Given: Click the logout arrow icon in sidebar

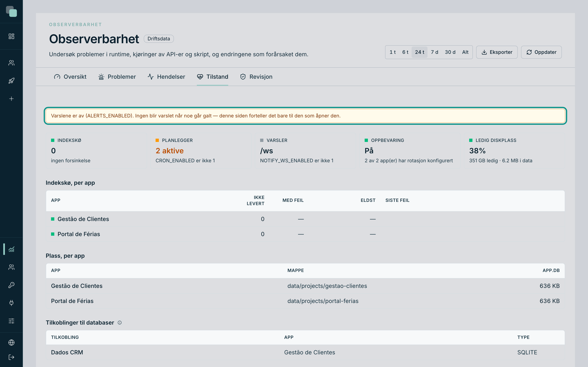Looking at the screenshot, I should tap(11, 357).
